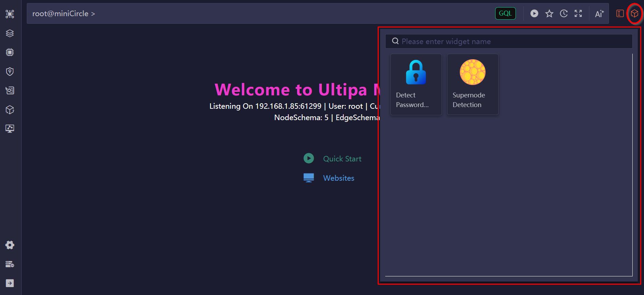Image resolution: width=644 pixels, height=295 pixels.
Task: Open the task list icon in sidebar
Action: (x=10, y=91)
